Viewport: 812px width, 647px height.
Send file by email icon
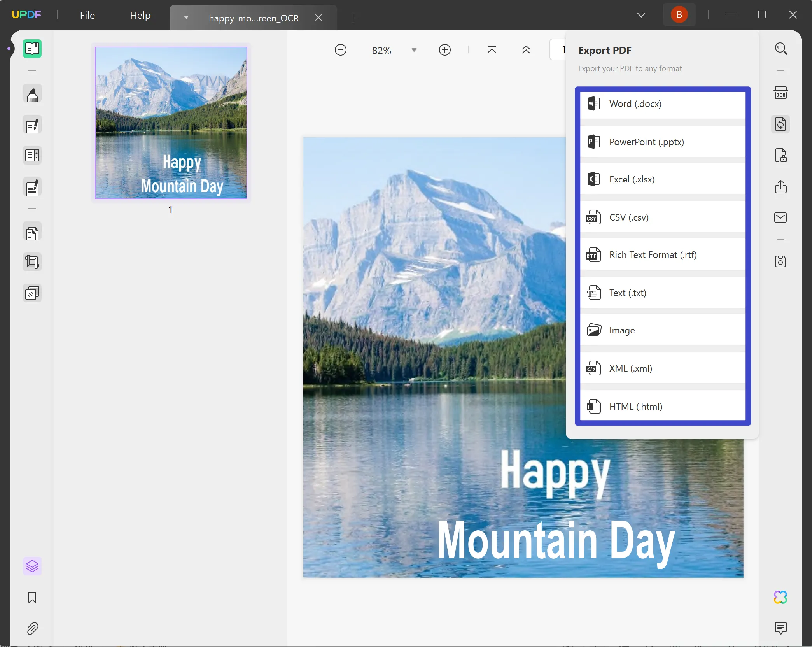[x=780, y=217]
